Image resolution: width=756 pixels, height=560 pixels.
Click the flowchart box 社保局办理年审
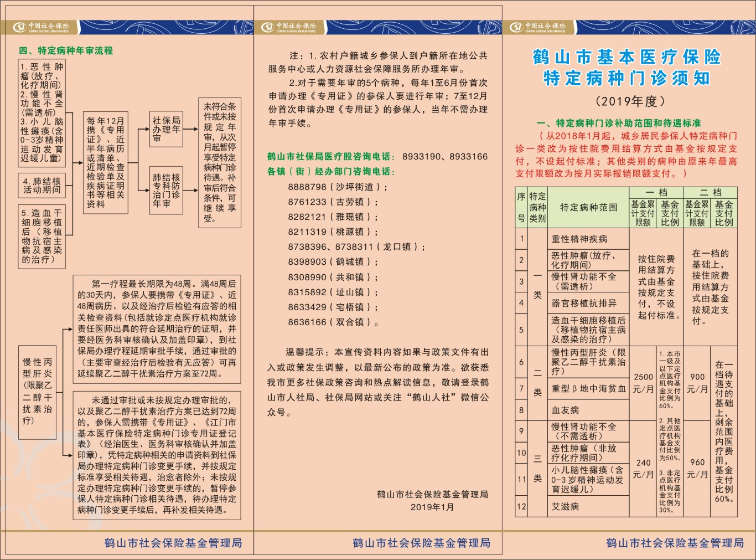coord(166,129)
